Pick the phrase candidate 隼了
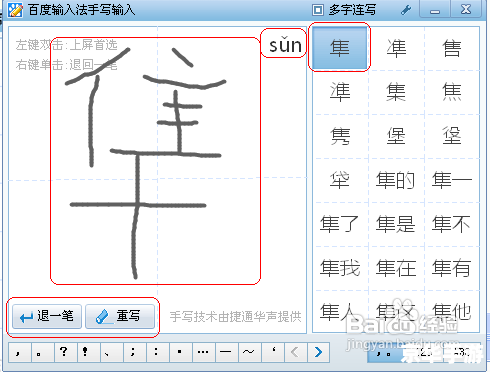 tap(339, 224)
